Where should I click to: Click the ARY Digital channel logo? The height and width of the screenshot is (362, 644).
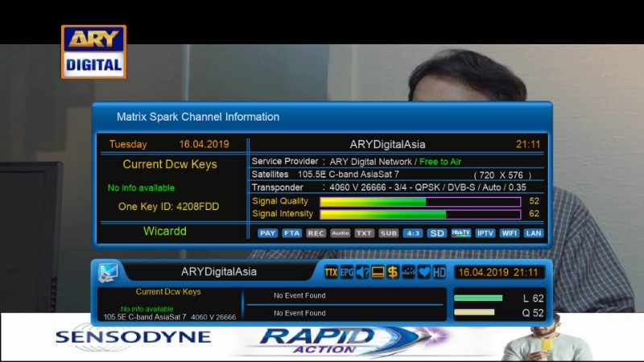[93, 51]
